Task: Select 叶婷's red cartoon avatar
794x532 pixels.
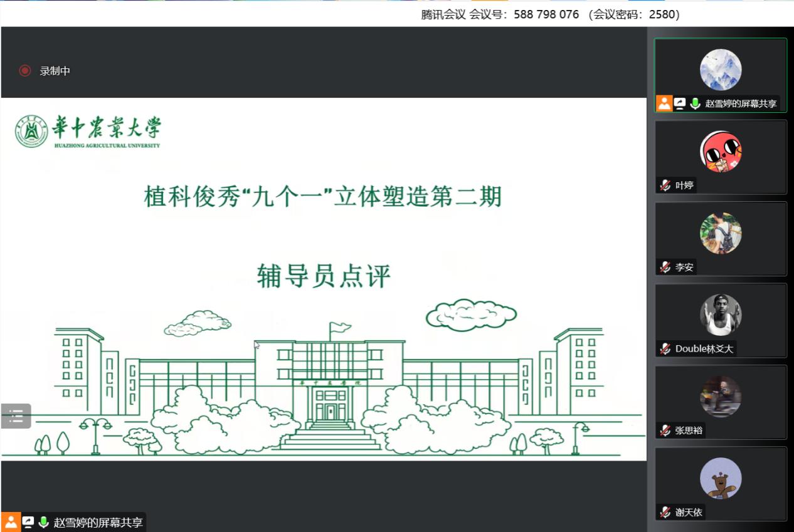Action: (721, 152)
